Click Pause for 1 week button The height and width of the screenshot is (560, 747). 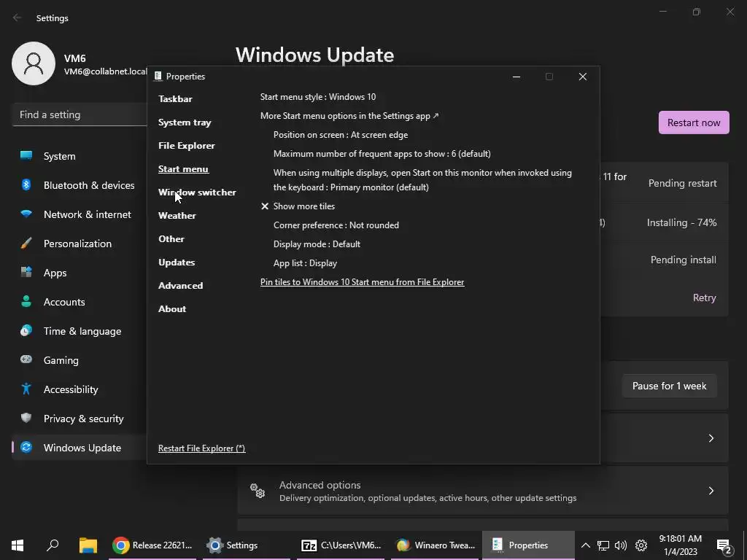[x=669, y=386]
